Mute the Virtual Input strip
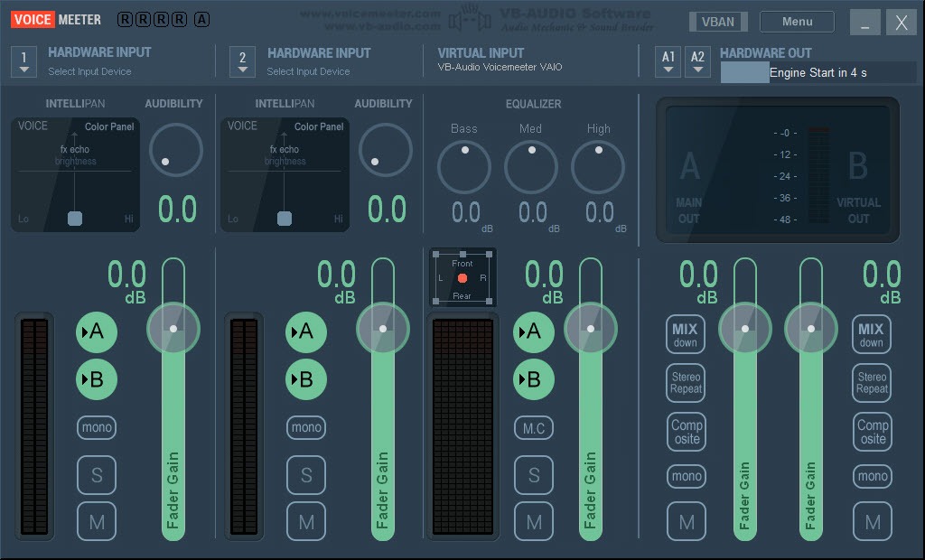The height and width of the screenshot is (560, 925). pos(534,521)
